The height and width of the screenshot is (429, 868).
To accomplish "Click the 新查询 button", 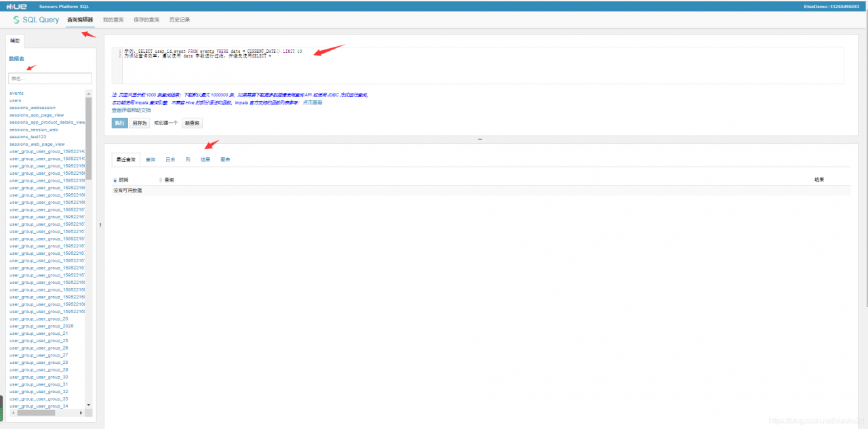I will (x=192, y=123).
